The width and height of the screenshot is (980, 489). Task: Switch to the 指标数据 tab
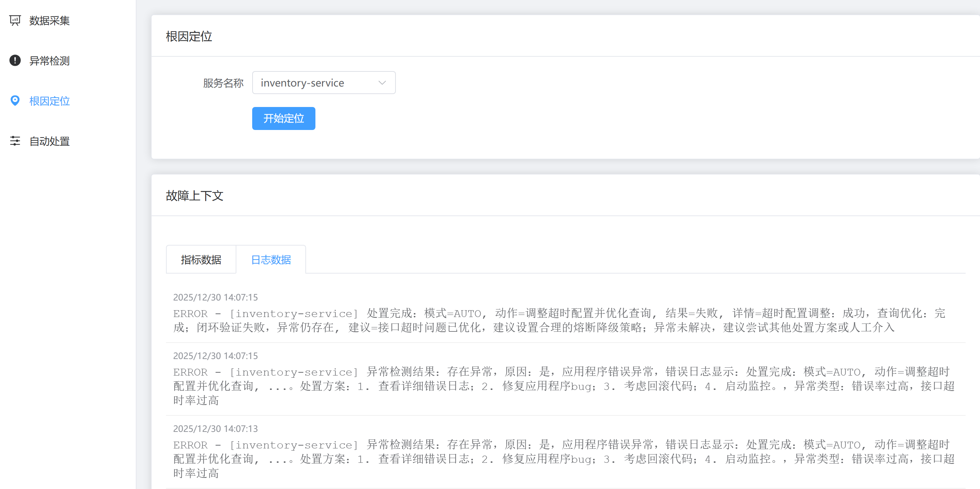point(201,259)
